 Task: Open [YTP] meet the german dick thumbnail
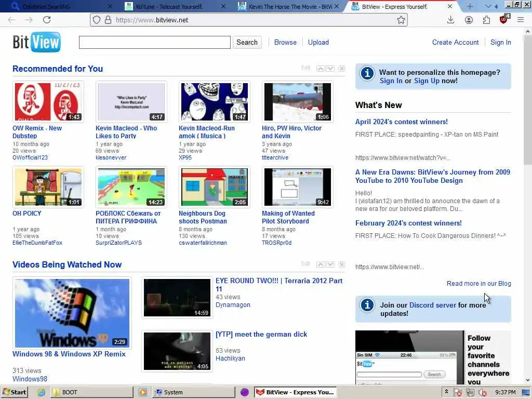(x=177, y=351)
